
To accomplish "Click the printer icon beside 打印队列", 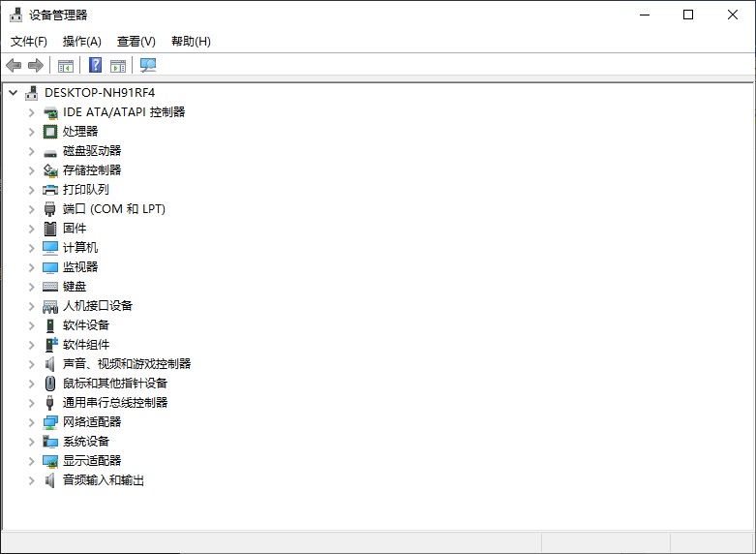I will (50, 190).
